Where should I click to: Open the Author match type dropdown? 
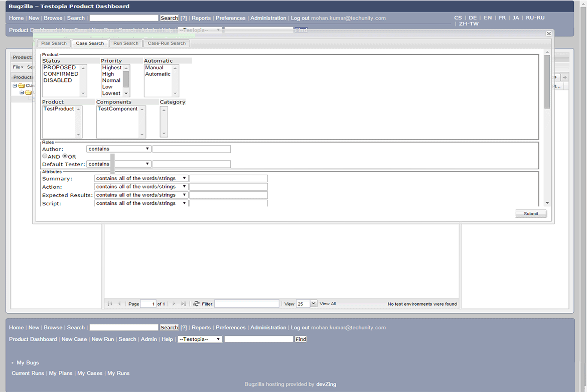(119, 149)
